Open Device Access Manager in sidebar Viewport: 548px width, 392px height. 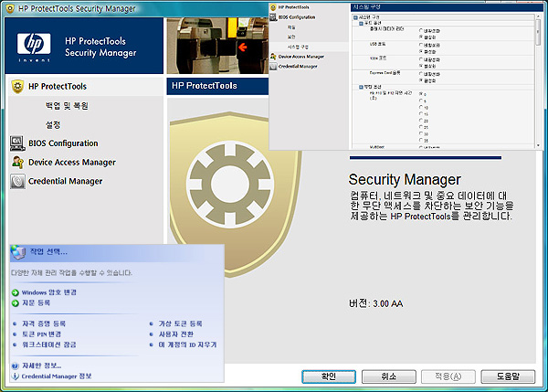pyautogui.click(x=72, y=163)
